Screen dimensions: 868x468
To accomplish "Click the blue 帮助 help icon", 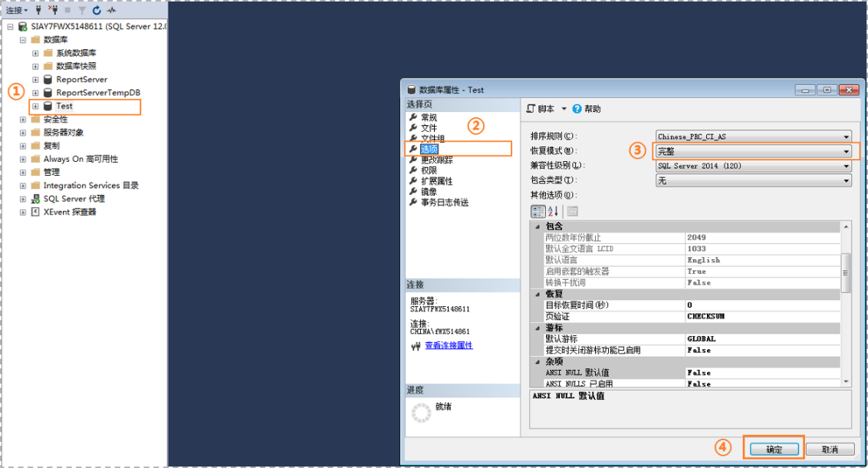I will [x=577, y=108].
